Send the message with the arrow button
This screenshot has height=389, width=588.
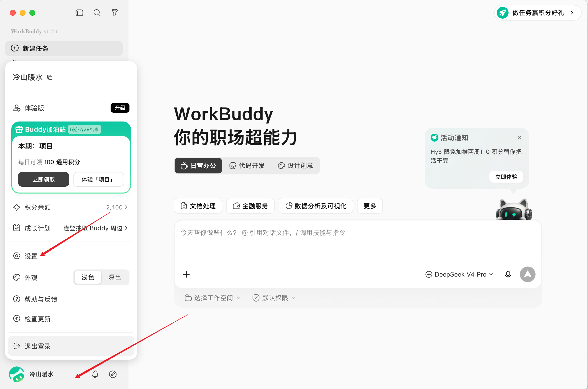528,274
